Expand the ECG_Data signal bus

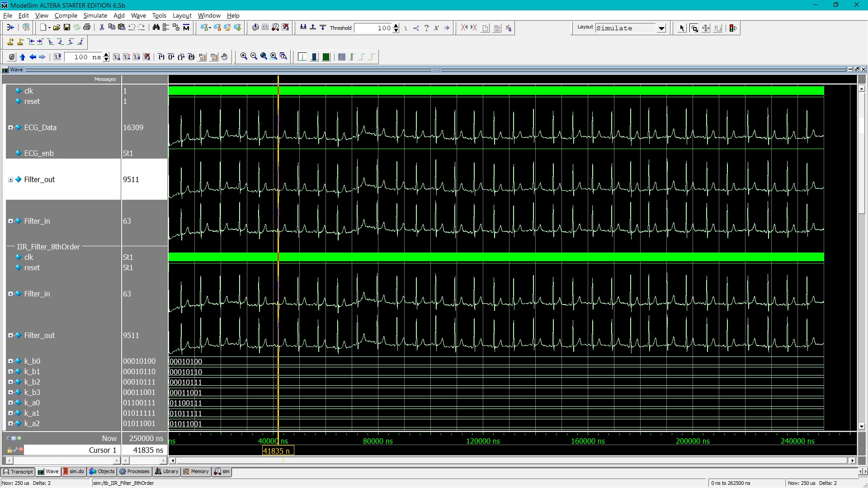[10, 127]
